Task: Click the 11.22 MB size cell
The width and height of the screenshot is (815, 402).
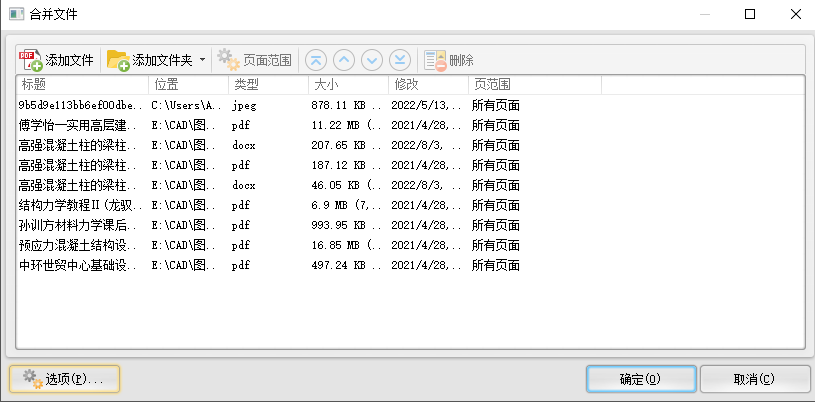Action: click(x=347, y=125)
